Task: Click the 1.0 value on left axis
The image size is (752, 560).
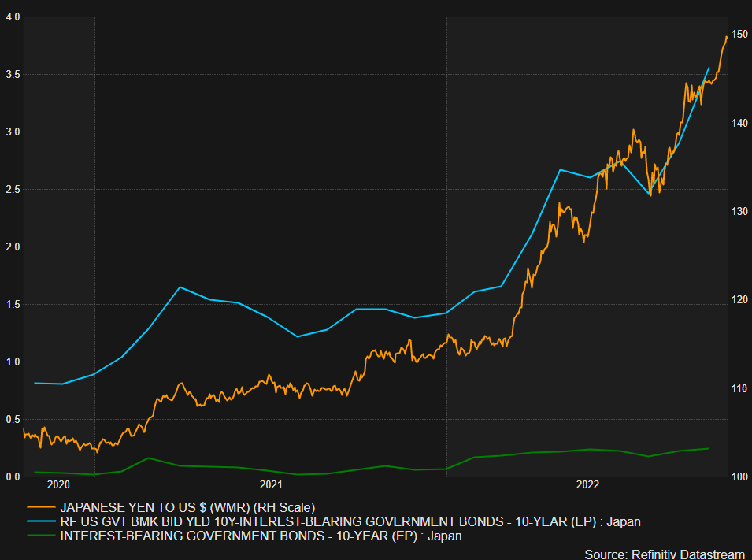Action: click(x=13, y=362)
